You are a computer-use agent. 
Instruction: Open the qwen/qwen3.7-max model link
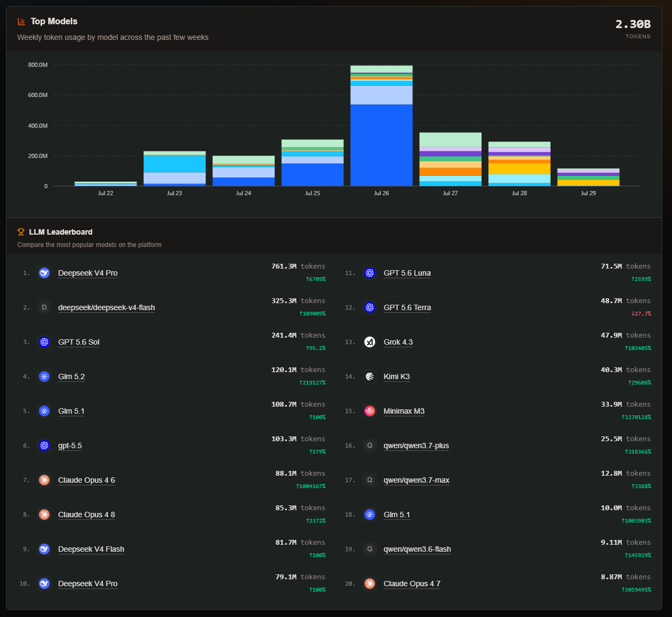(x=417, y=480)
